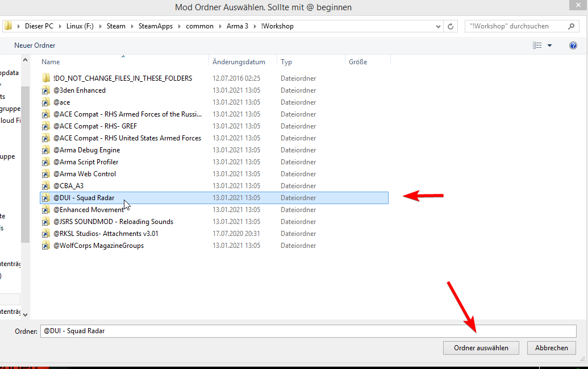
Task: Click the Abbrechen button
Action: [x=551, y=348]
